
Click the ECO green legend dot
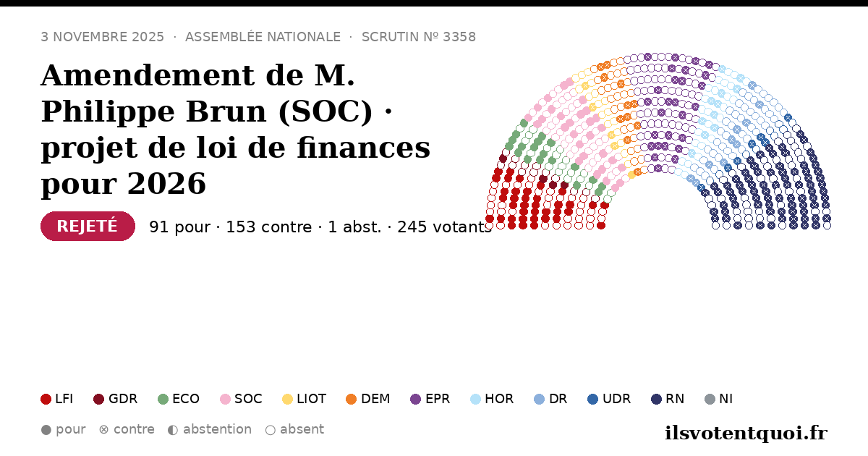[163, 399]
